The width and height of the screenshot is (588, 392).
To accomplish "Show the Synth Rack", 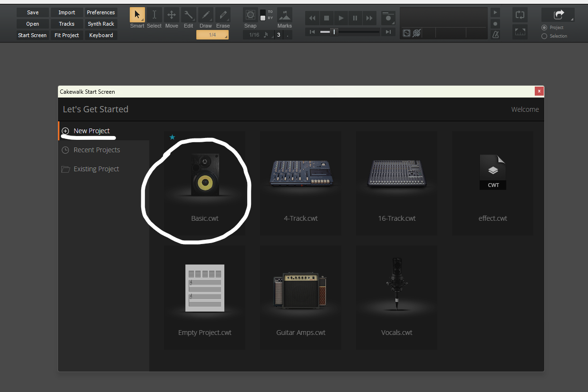I will [101, 24].
